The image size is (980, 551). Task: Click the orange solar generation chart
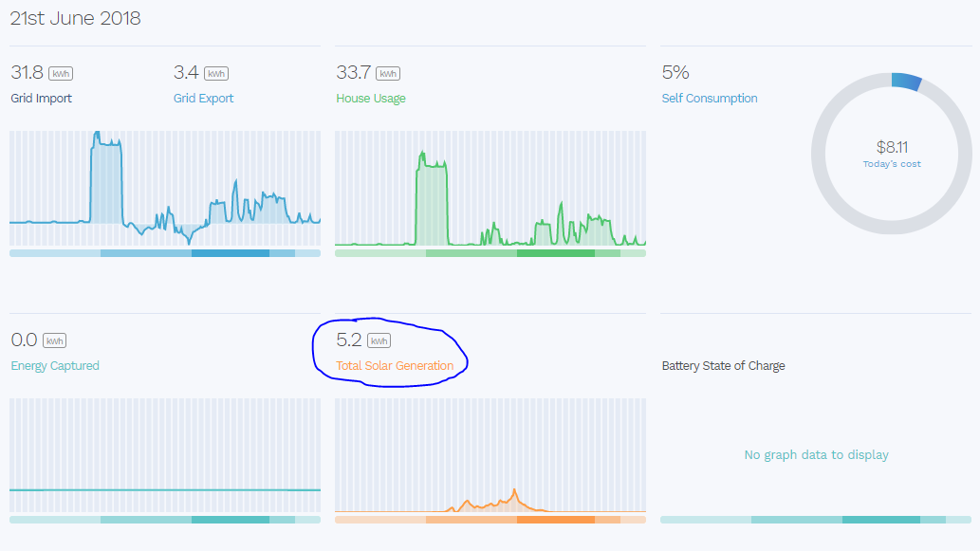coord(490,455)
